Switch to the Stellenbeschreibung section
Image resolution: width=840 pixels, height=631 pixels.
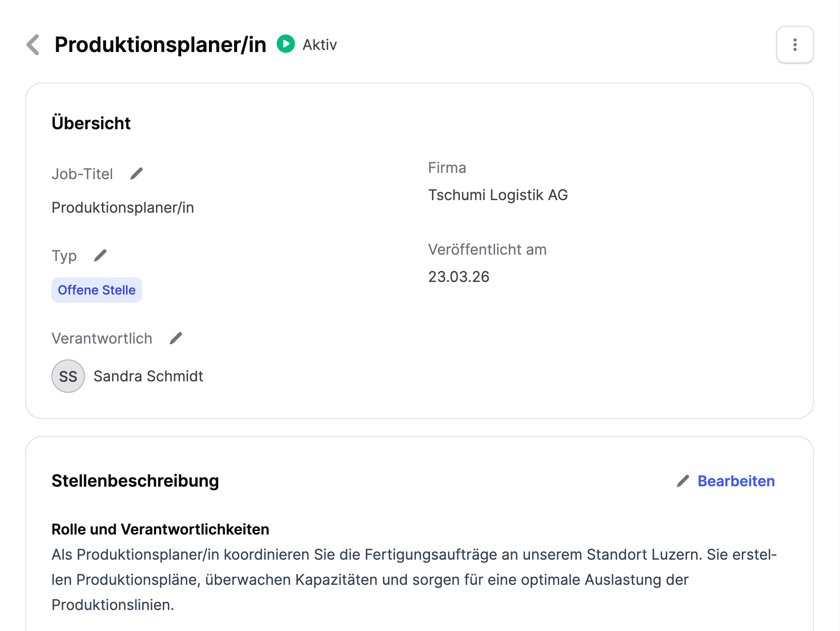pos(135,481)
